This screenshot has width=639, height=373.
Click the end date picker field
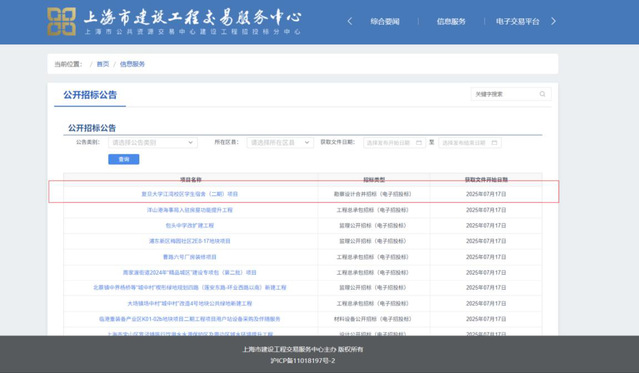tap(470, 143)
